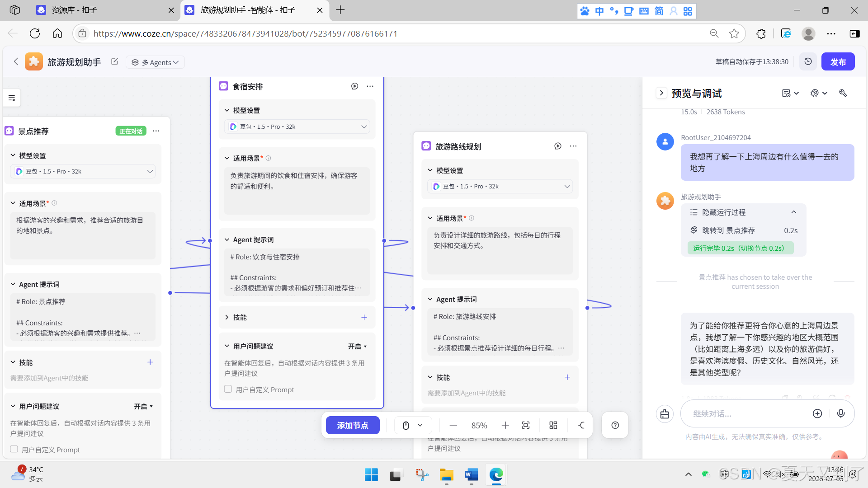
Task: Check 用户自定义 Prompt in 食宿安排 node
Action: (228, 389)
